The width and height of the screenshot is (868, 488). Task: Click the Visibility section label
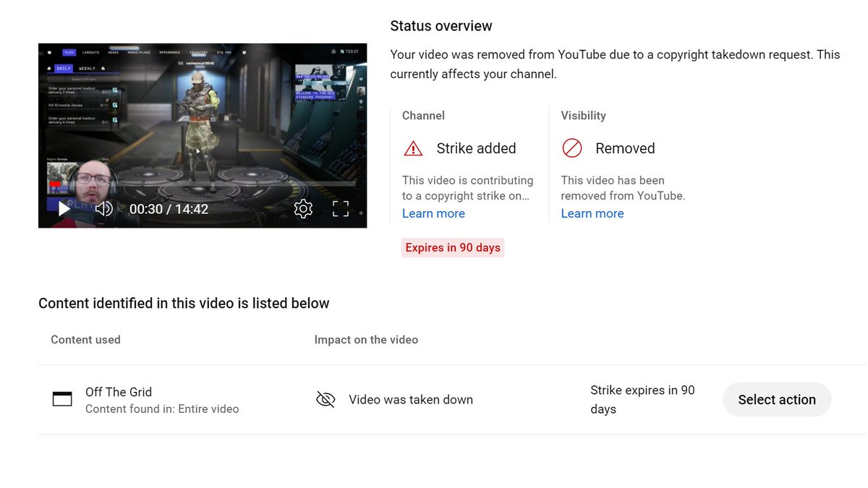[x=583, y=116]
